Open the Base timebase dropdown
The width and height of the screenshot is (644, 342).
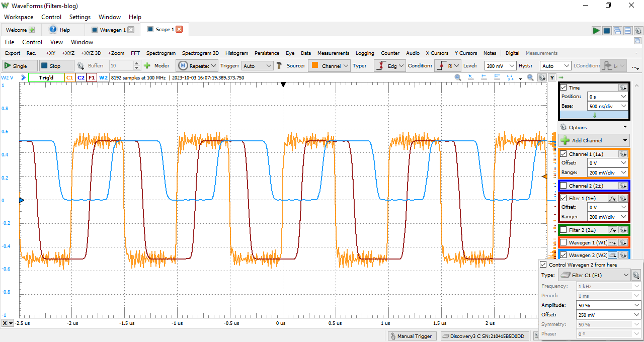tap(607, 106)
